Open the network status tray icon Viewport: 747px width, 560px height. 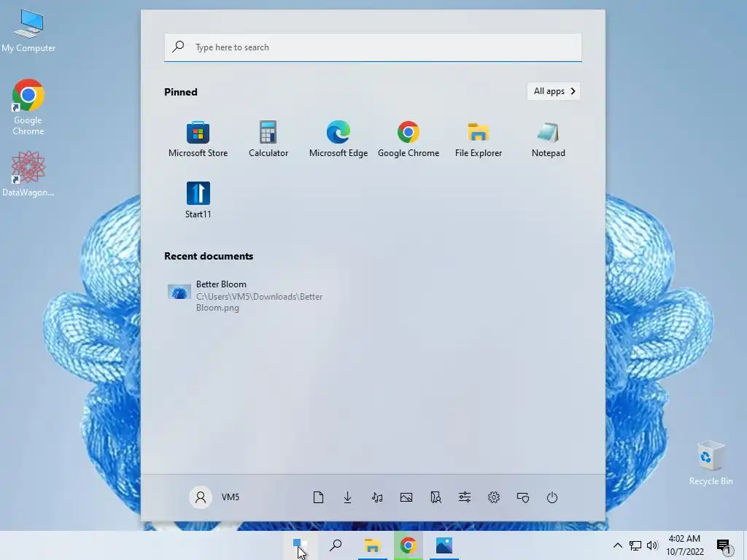click(x=635, y=545)
